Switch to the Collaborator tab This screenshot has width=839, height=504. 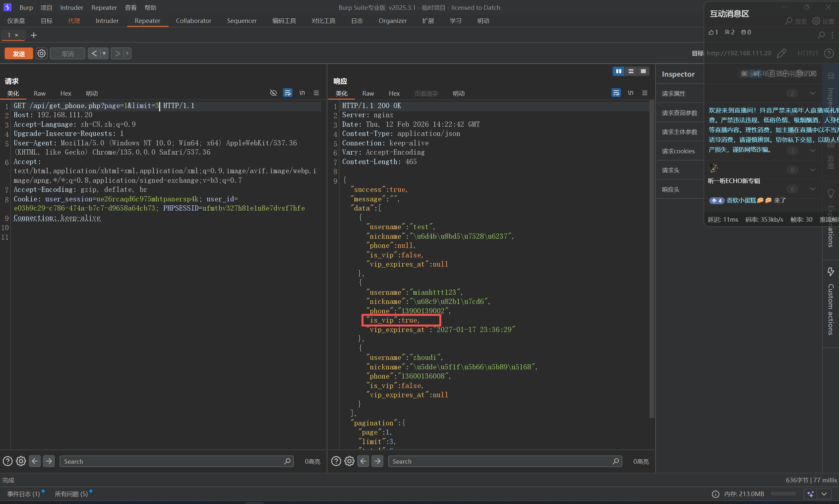(193, 21)
